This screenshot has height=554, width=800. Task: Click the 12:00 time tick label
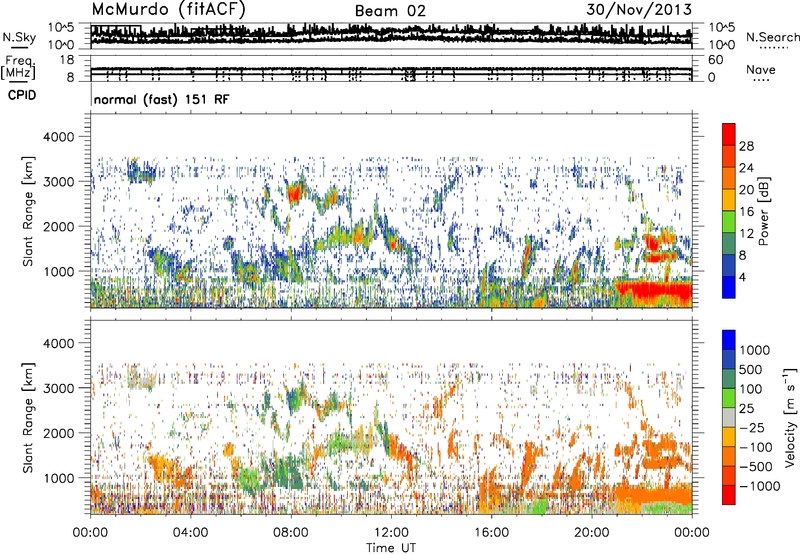tap(391, 533)
